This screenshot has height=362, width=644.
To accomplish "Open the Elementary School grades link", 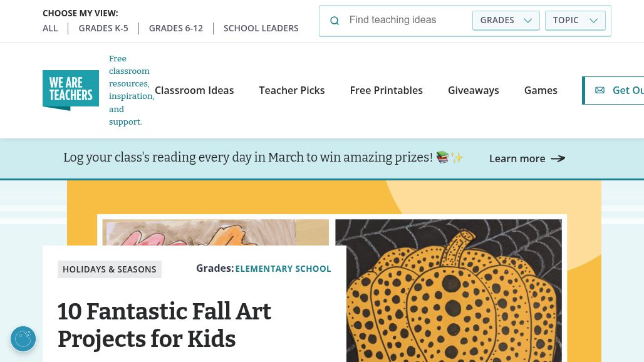I will pos(283,269).
